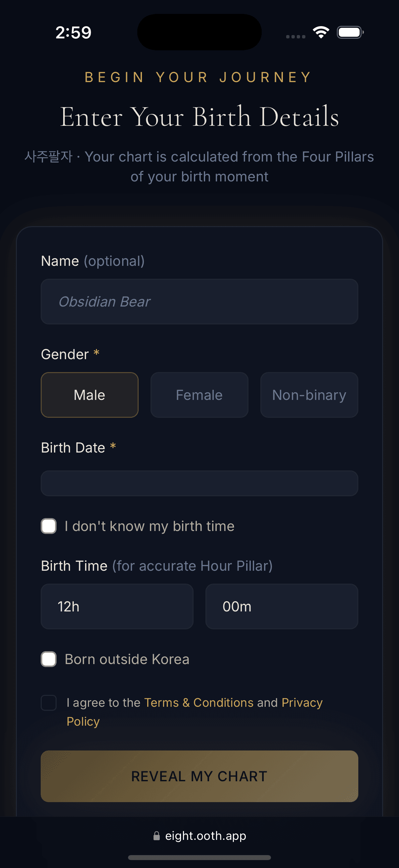
Task: Enable the 'Born outside Korea' checkbox
Action: 49,659
